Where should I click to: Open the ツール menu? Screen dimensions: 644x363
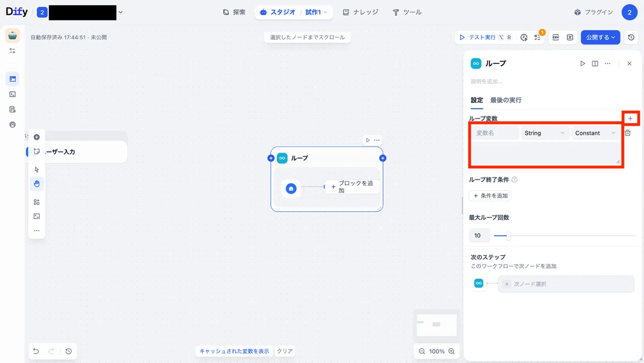(407, 12)
